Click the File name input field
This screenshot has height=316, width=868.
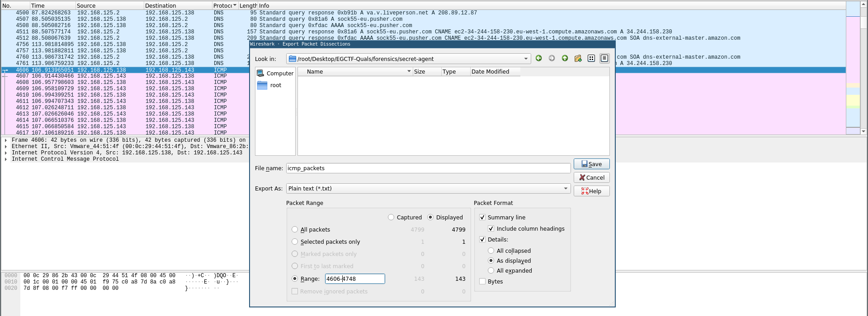click(x=428, y=168)
